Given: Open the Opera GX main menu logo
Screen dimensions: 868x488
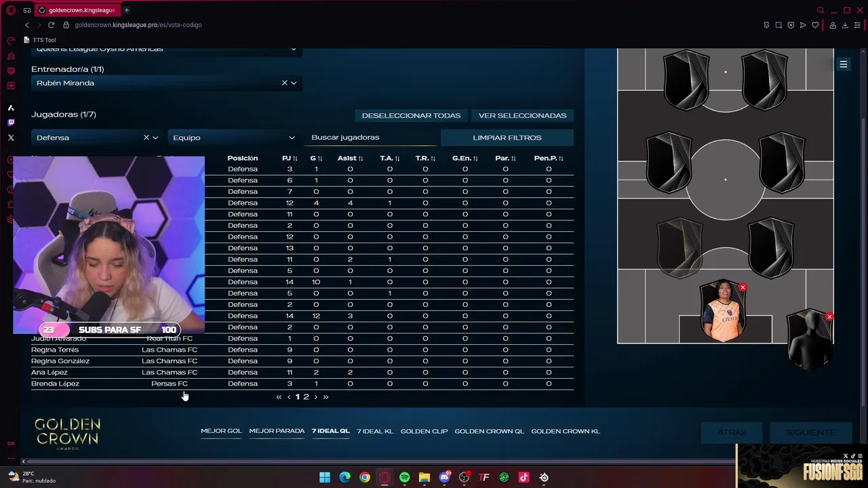Looking at the screenshot, I should 11,10.
